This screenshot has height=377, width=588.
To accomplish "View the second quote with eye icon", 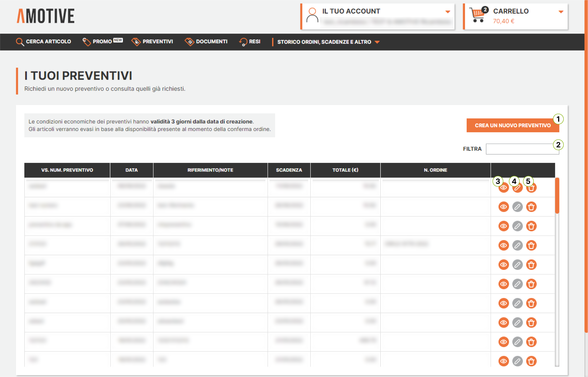I will [503, 207].
